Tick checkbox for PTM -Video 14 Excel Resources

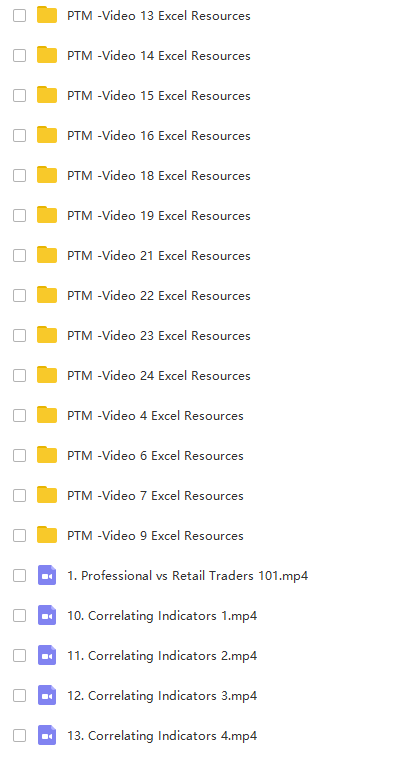tap(19, 56)
